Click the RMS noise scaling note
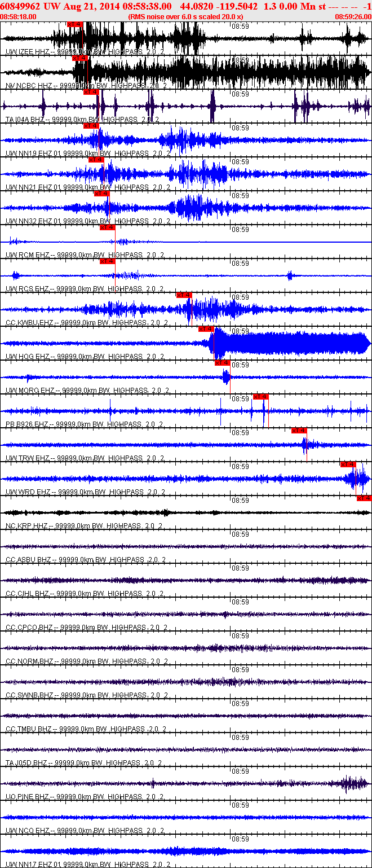 coord(185,17)
